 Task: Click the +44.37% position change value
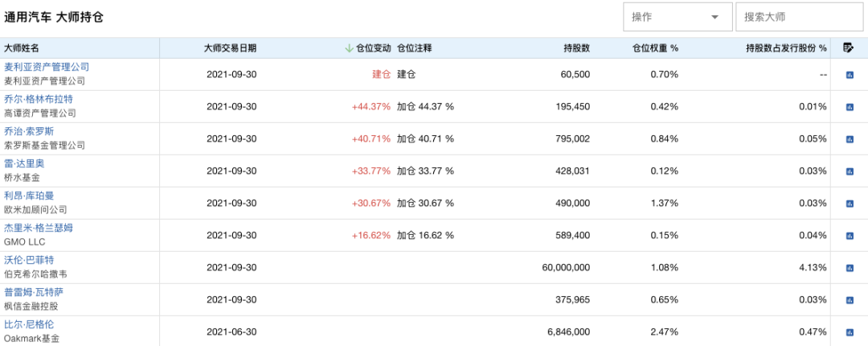[371, 107]
